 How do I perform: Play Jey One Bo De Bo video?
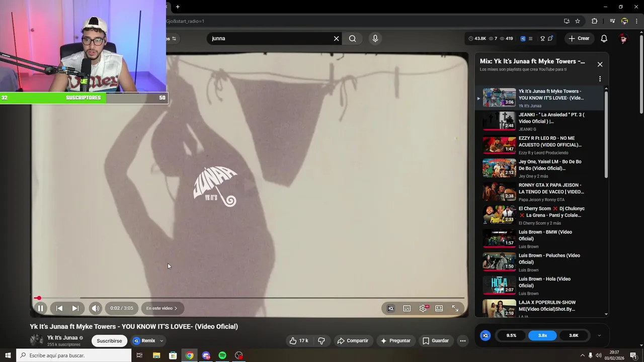[539, 168]
